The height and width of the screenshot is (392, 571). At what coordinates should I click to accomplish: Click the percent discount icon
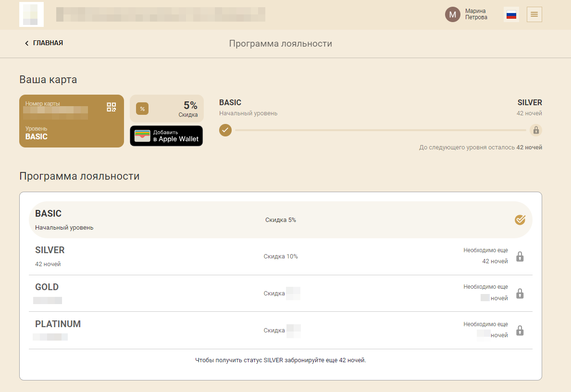pos(142,109)
